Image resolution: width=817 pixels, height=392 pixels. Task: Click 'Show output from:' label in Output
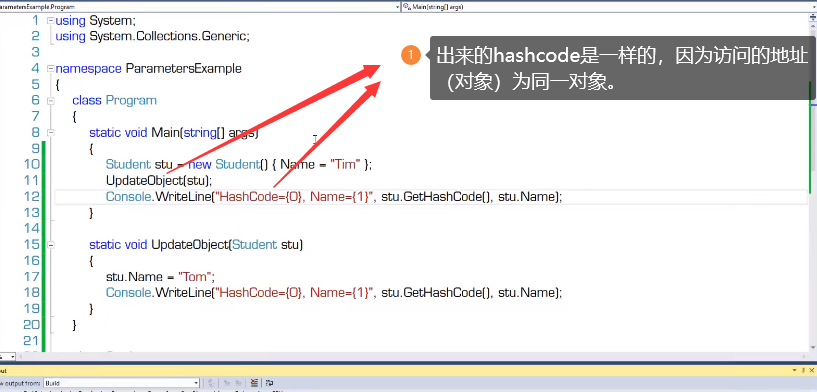click(x=20, y=383)
